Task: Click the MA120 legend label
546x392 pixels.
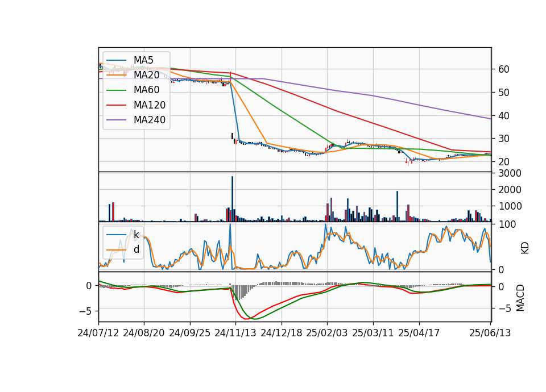Action: [150, 105]
